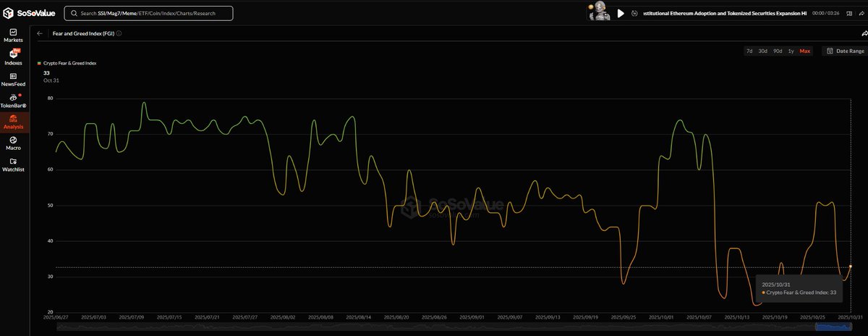Image resolution: width=868 pixels, height=336 pixels.
Task: Click the SoSoValue logo
Action: click(x=29, y=13)
